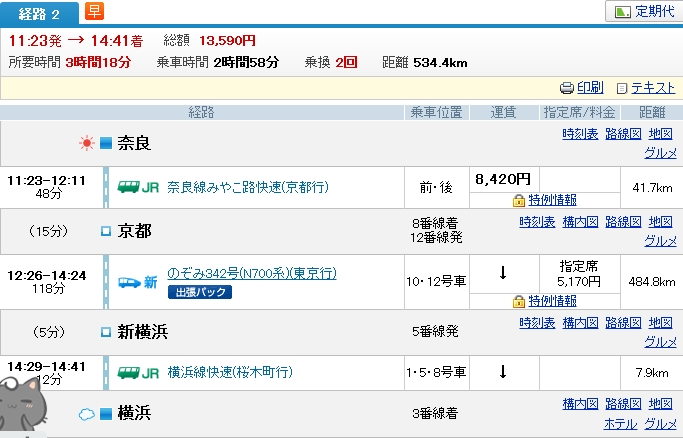Open グルメ link for 横浜
This screenshot has height=438, width=683.
click(661, 424)
